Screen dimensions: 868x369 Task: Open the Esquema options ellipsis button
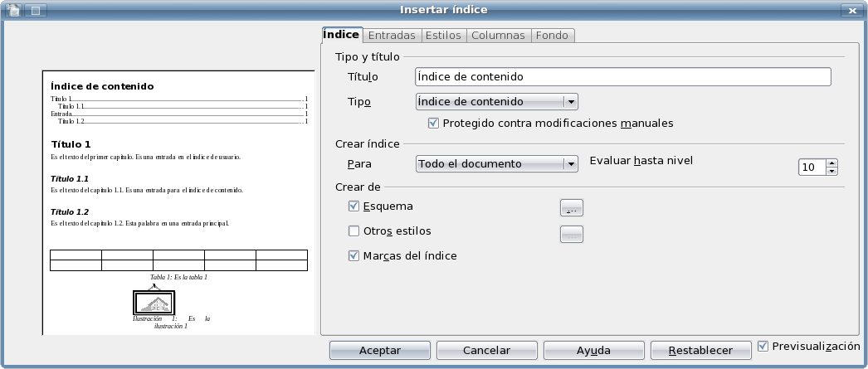(572, 207)
